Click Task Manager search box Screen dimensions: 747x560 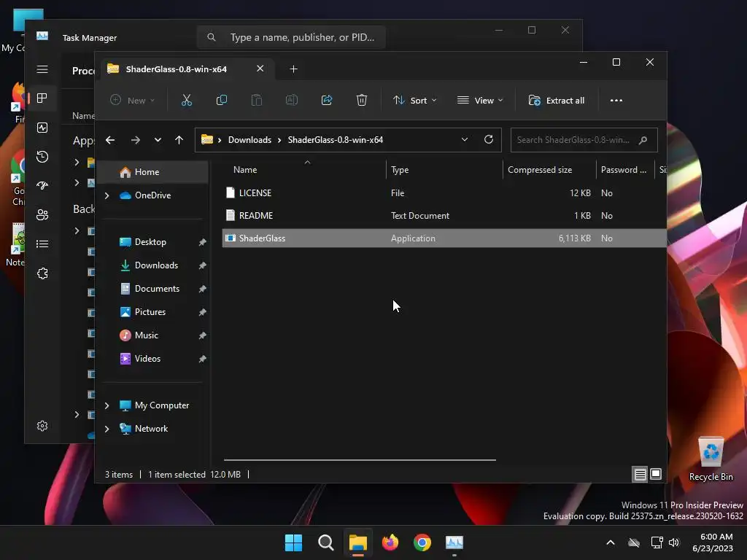(x=291, y=37)
